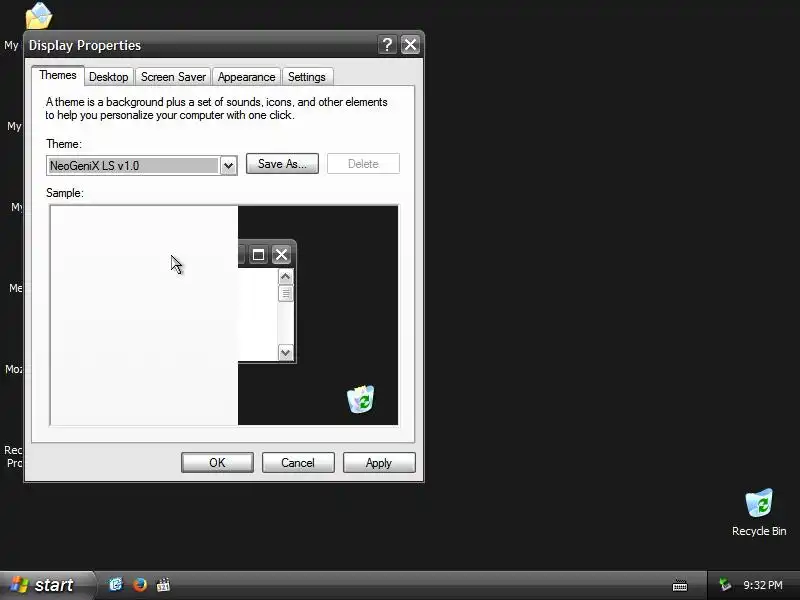Select the folder icon on desktop
Viewport: 800px width, 600px height.
coord(39,16)
